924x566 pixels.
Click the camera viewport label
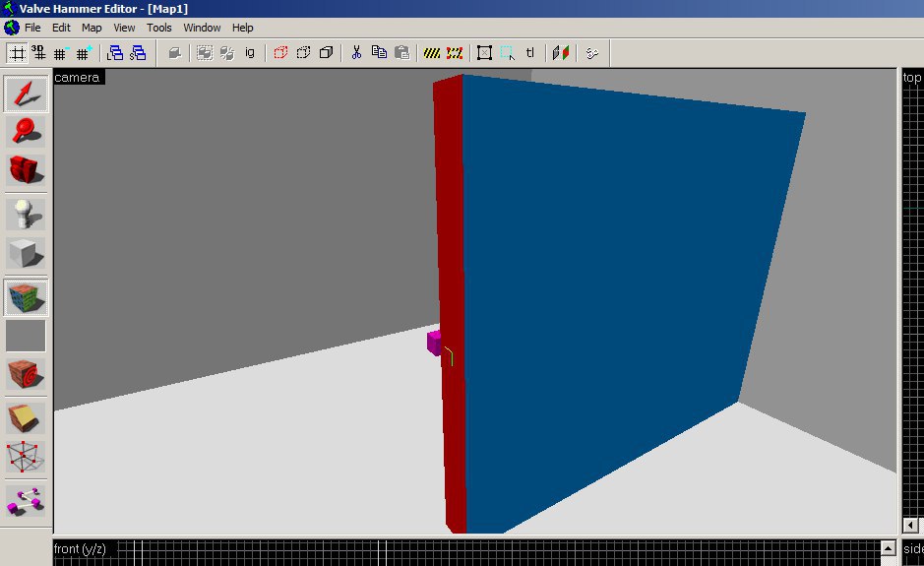(79, 77)
